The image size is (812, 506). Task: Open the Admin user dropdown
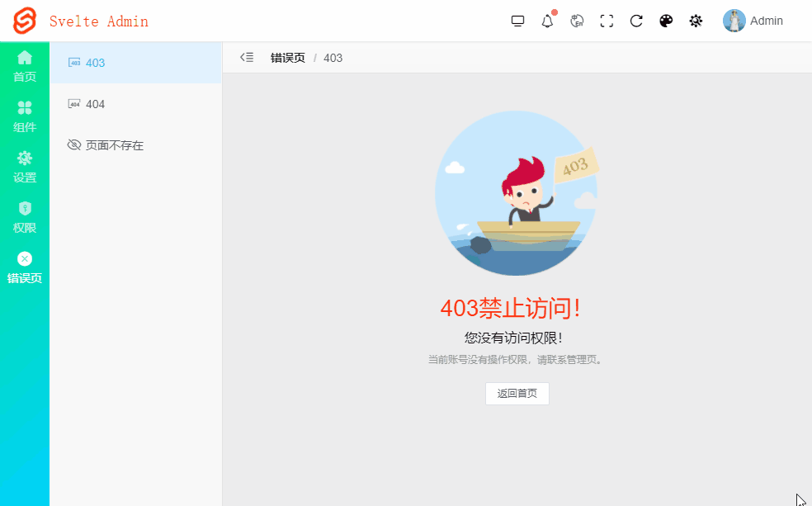753,21
